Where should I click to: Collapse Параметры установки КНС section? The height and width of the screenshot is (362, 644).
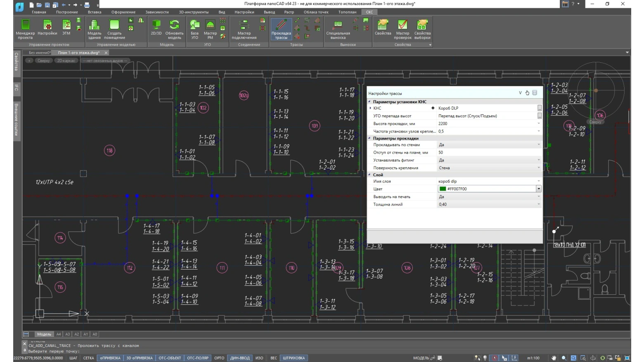pos(370,102)
